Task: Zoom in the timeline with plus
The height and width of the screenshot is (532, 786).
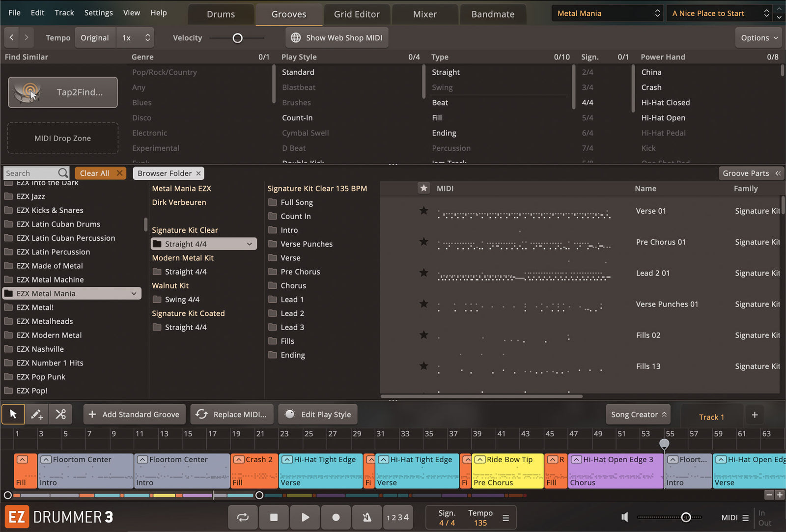Action: tap(780, 495)
